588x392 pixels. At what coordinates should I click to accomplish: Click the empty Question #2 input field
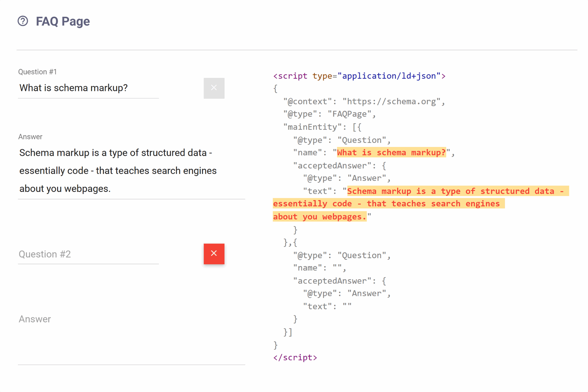88,254
